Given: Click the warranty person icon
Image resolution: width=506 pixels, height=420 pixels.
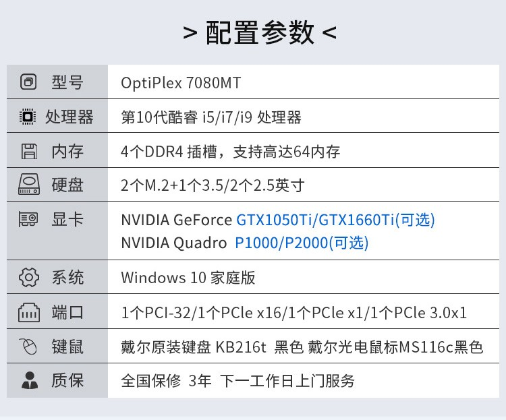Looking at the screenshot, I should [x=28, y=380].
